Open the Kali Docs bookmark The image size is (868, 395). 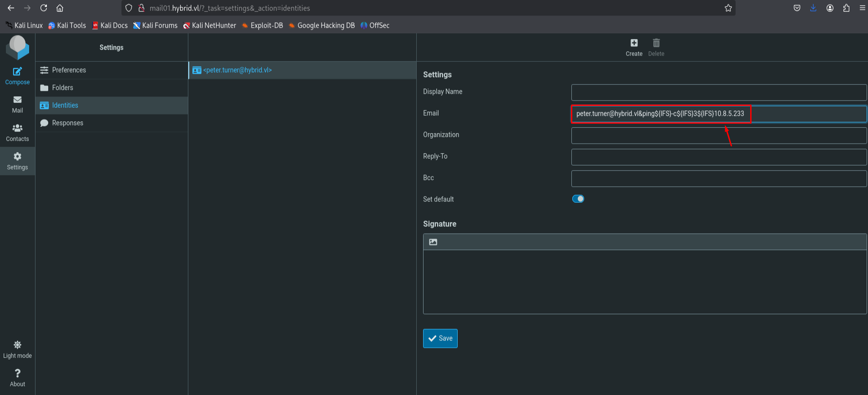coord(110,25)
